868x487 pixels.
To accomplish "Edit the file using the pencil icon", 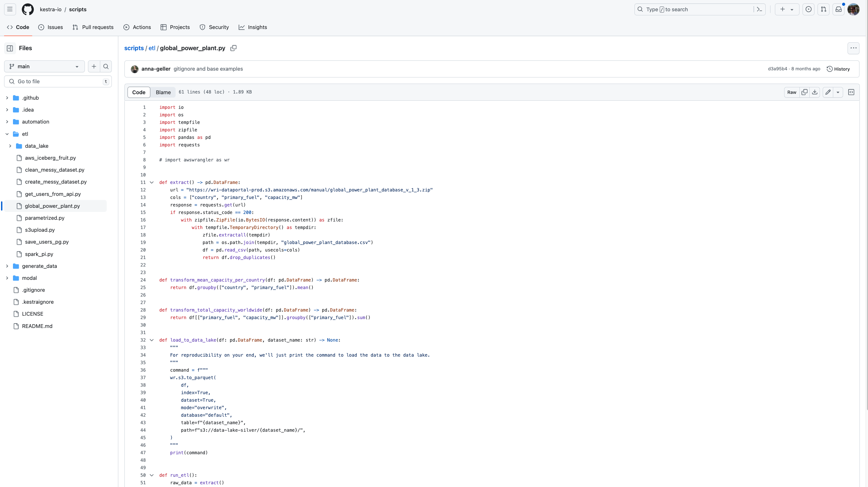I will (x=827, y=92).
